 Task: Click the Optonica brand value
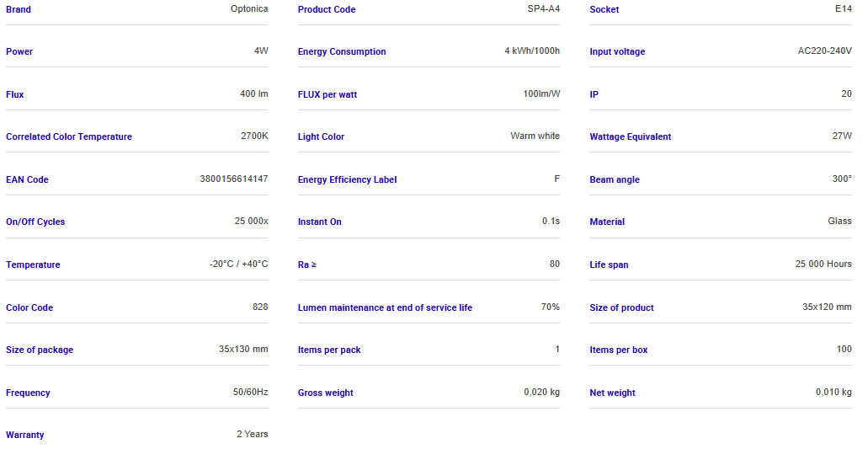tap(249, 9)
